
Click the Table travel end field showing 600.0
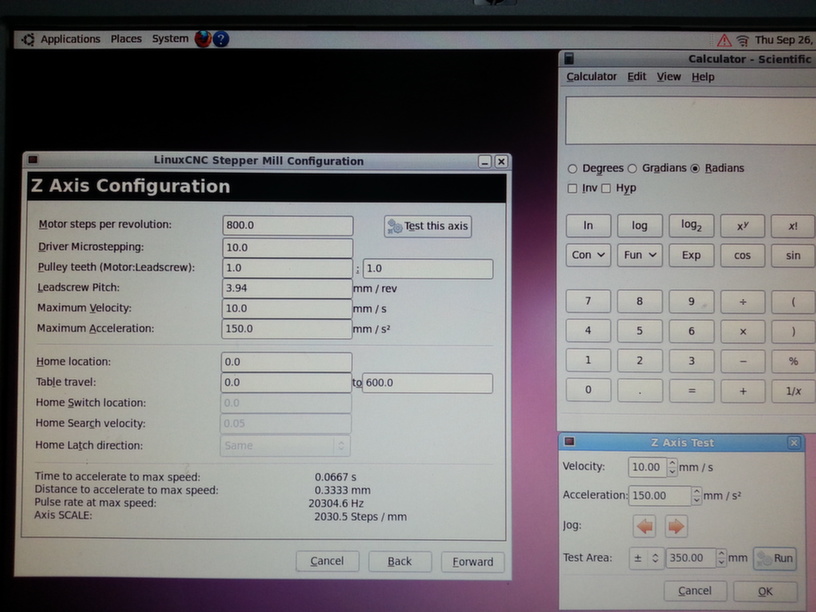[427, 383]
